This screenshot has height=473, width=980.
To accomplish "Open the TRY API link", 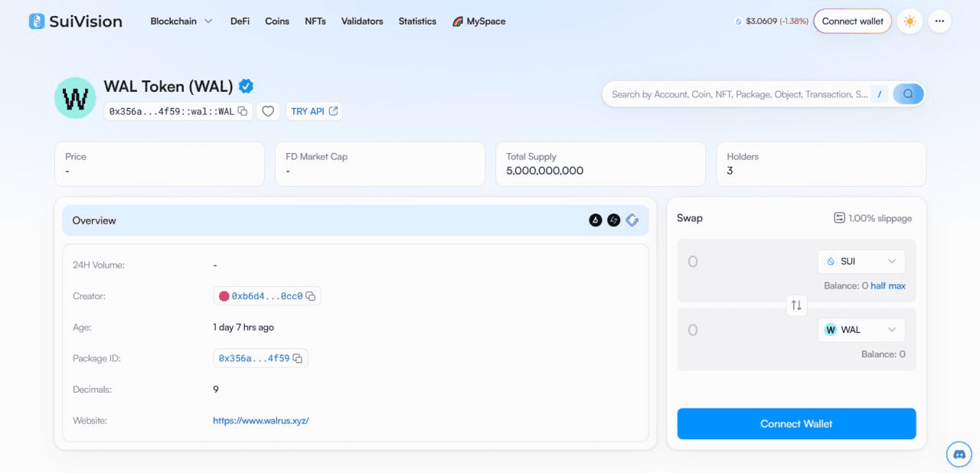I will (314, 111).
